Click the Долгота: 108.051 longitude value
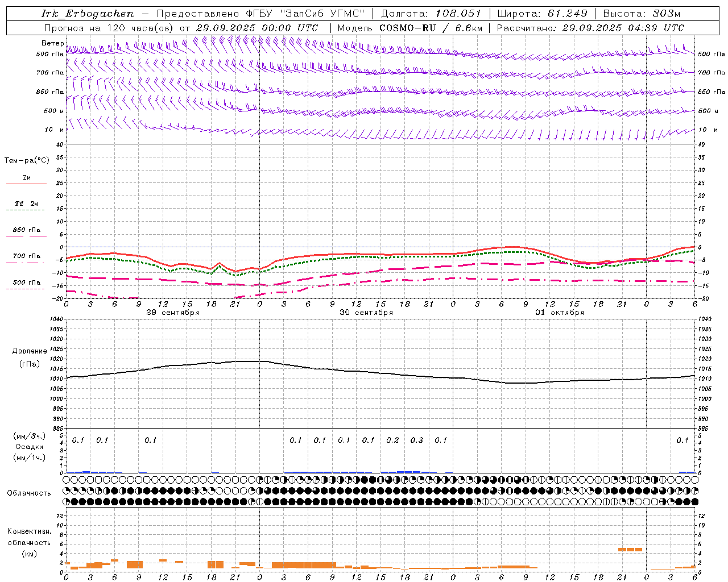The width and height of the screenshot is (728, 582). (x=431, y=14)
